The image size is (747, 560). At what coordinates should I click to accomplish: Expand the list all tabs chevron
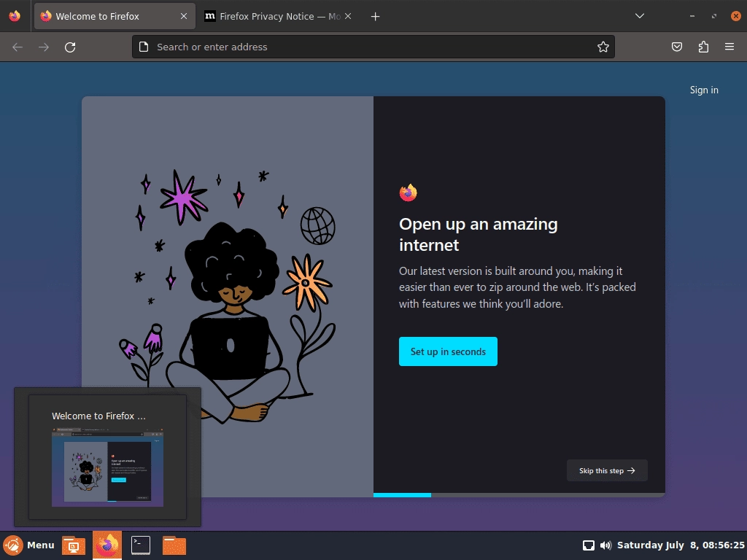point(640,16)
